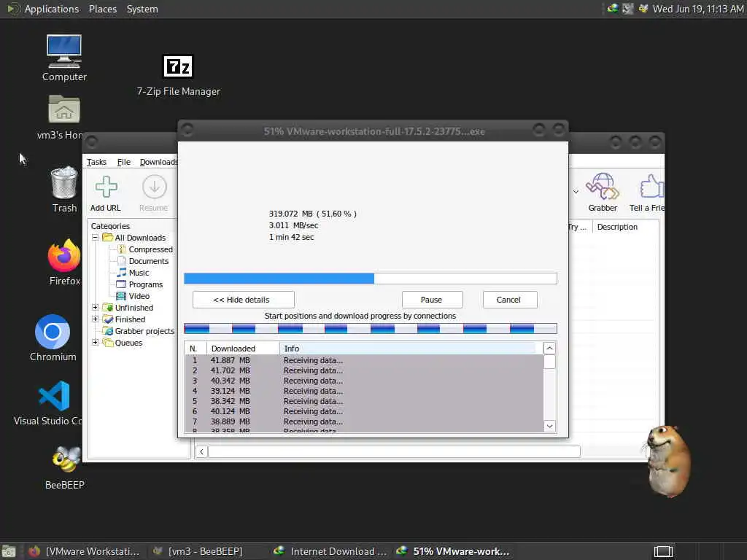Click the Info column header
This screenshot has width=747, height=560.
pos(411,349)
